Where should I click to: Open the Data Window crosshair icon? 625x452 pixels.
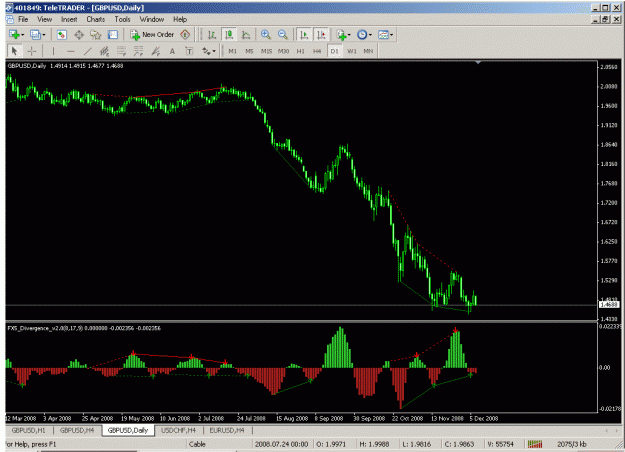click(79, 35)
